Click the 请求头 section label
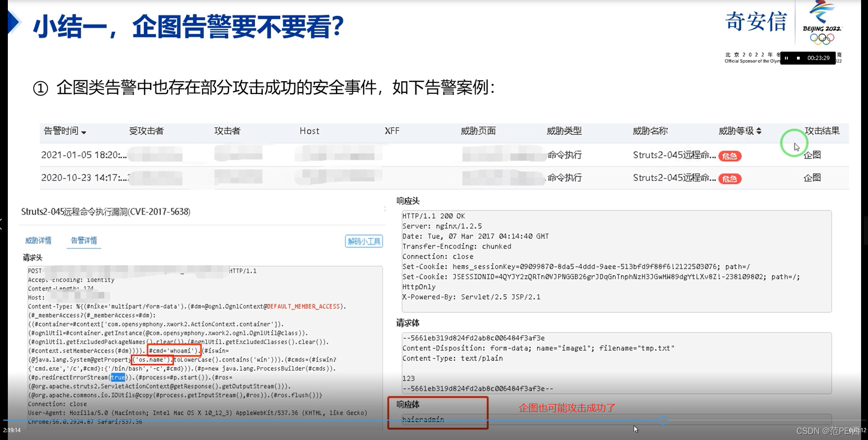Screen dimensions: 868x440 [x=33, y=258]
